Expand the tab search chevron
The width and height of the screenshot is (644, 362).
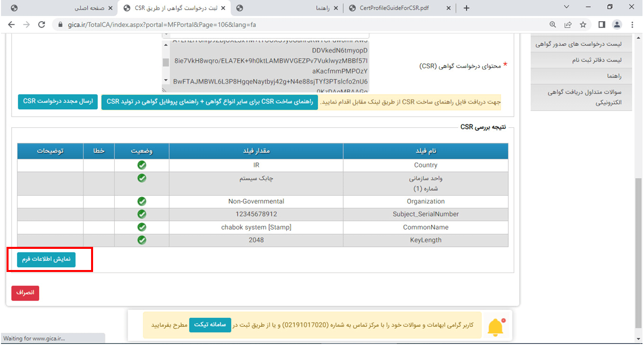tap(567, 7)
